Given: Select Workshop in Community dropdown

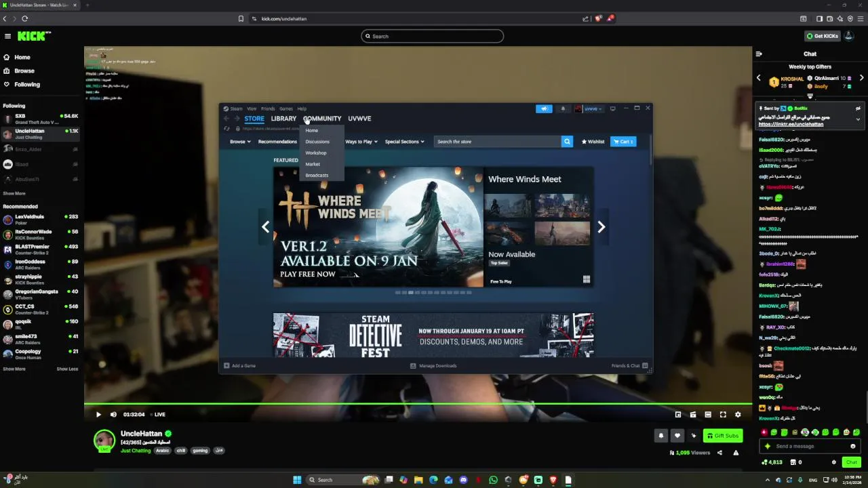Looking at the screenshot, I should point(316,152).
